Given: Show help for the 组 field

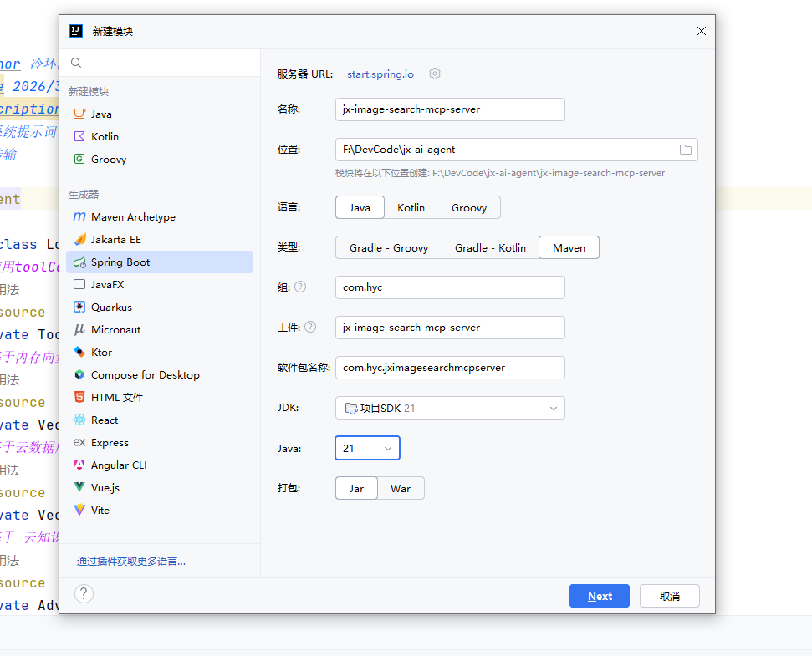Looking at the screenshot, I should (x=300, y=287).
